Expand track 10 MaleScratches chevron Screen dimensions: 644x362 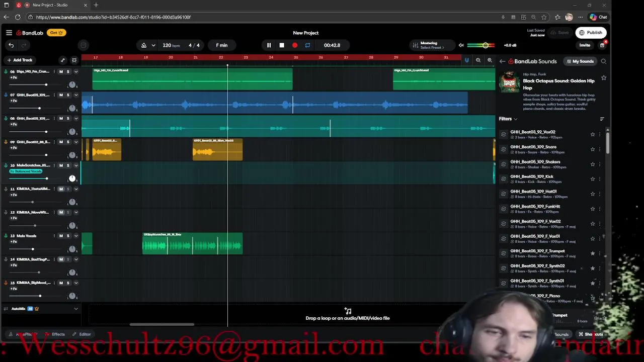[76, 165]
